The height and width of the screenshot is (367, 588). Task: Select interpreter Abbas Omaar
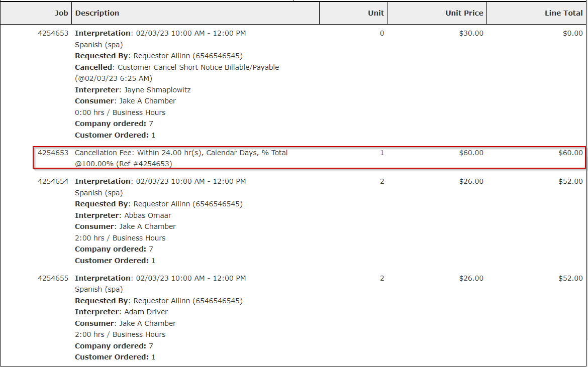148,215
